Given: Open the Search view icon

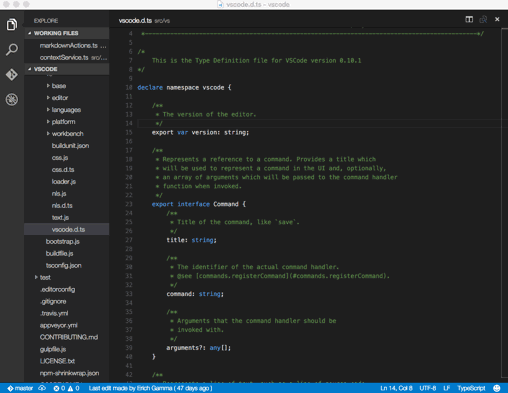Looking at the screenshot, I should (x=12, y=50).
